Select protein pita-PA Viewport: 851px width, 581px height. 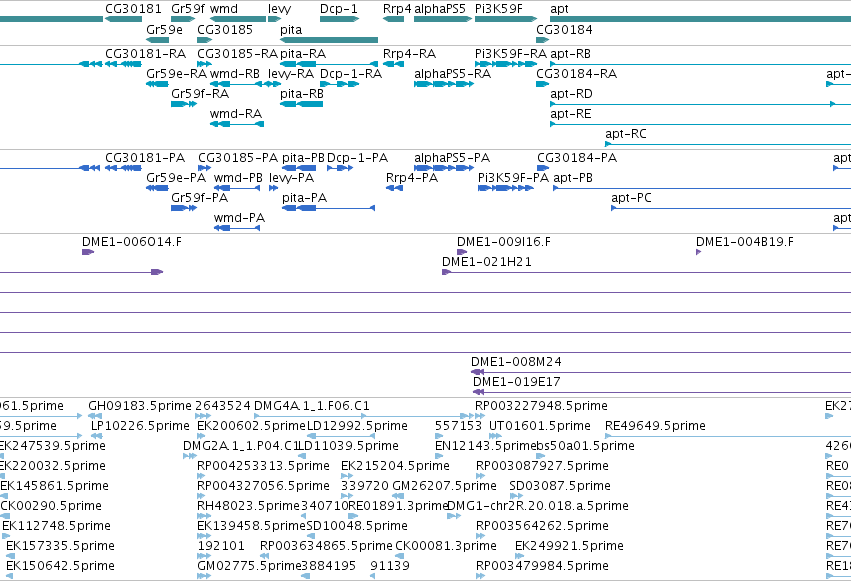click(304, 198)
